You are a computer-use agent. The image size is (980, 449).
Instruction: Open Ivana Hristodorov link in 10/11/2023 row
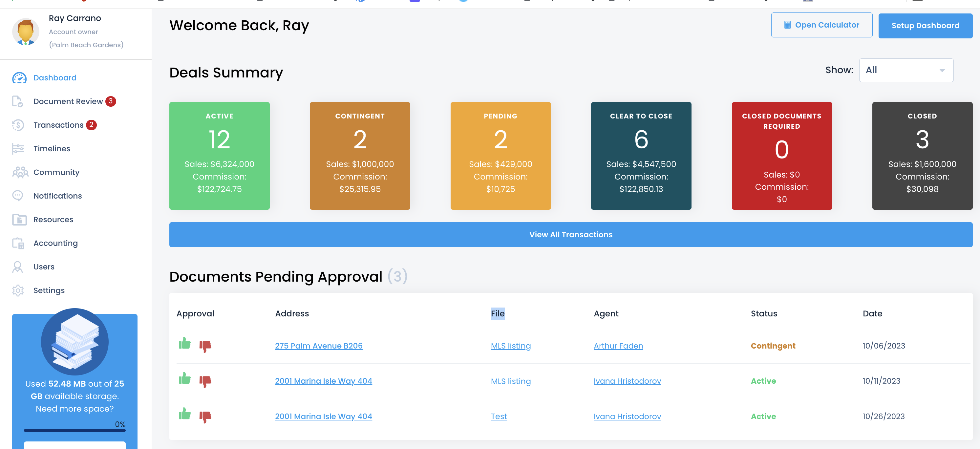click(627, 381)
